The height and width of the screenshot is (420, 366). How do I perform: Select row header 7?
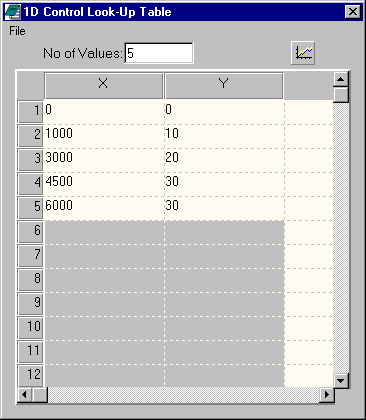click(30, 256)
